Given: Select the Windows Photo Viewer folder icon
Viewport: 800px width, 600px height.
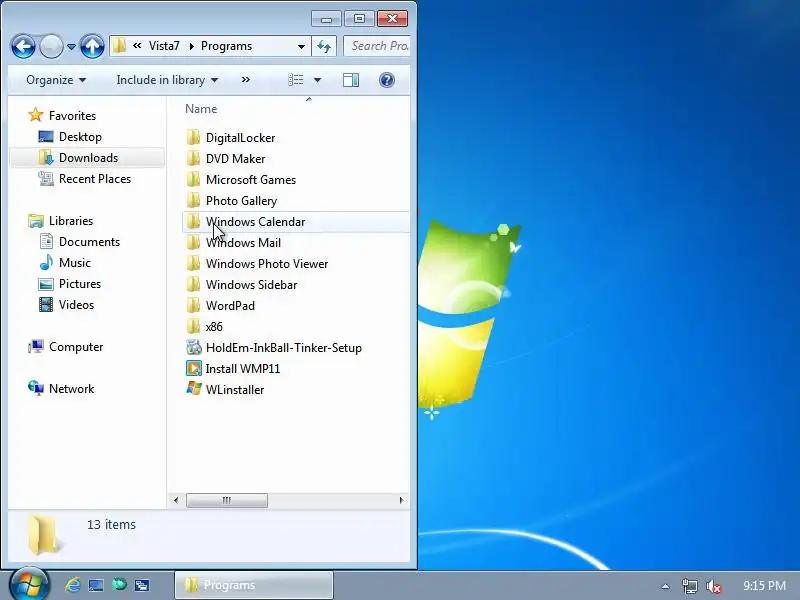Looking at the screenshot, I should pyautogui.click(x=193, y=263).
